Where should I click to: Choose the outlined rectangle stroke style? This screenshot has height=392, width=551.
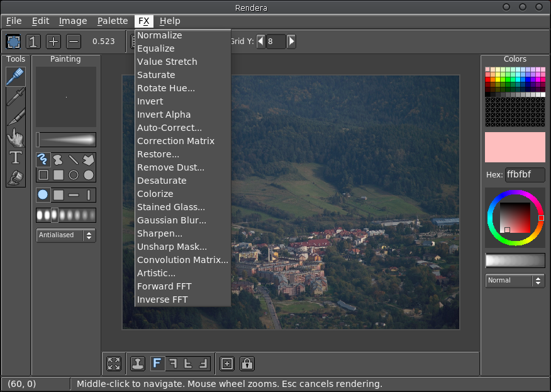(43, 175)
